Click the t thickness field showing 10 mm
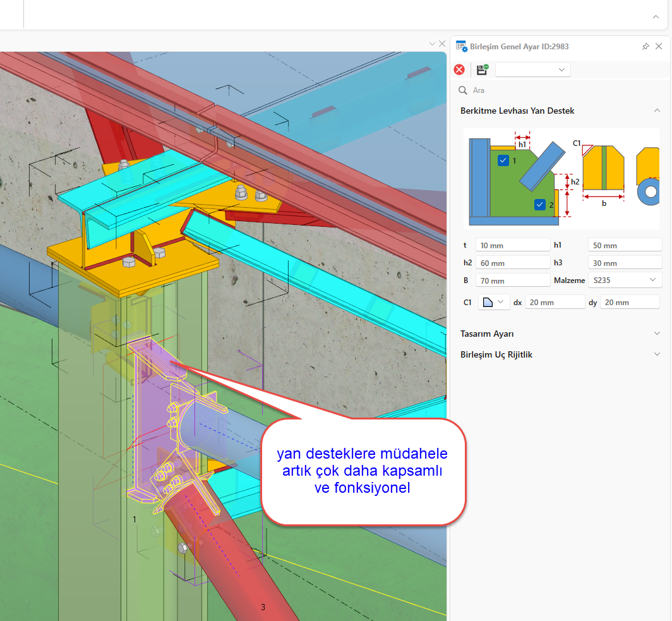This screenshot has width=672, height=621. [x=513, y=245]
